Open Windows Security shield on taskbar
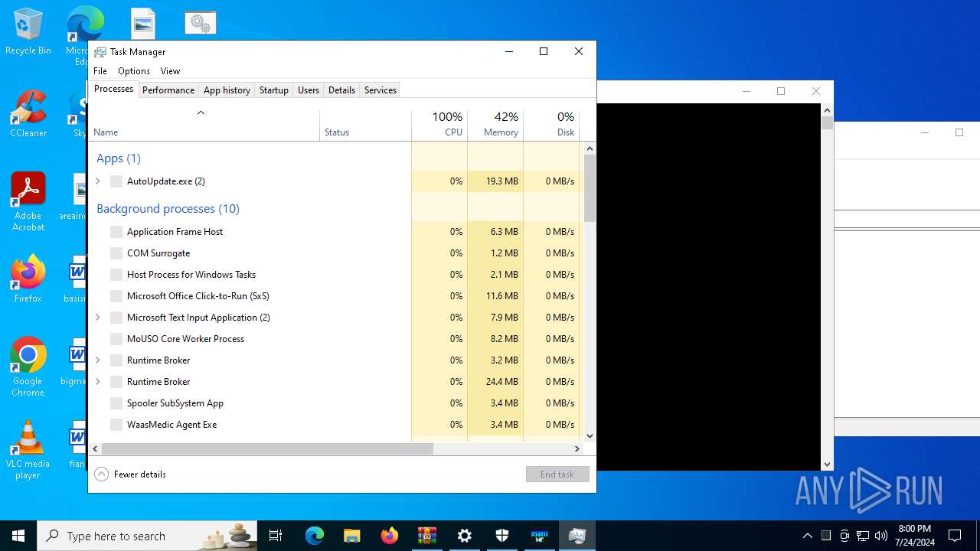This screenshot has height=551, width=980. click(x=502, y=536)
